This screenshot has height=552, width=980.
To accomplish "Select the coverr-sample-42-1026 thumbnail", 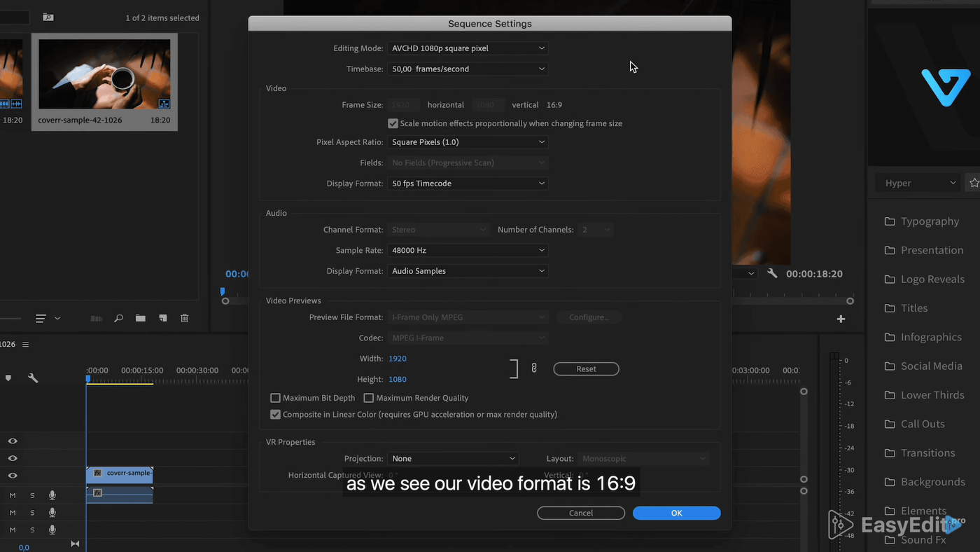I will 104,74.
